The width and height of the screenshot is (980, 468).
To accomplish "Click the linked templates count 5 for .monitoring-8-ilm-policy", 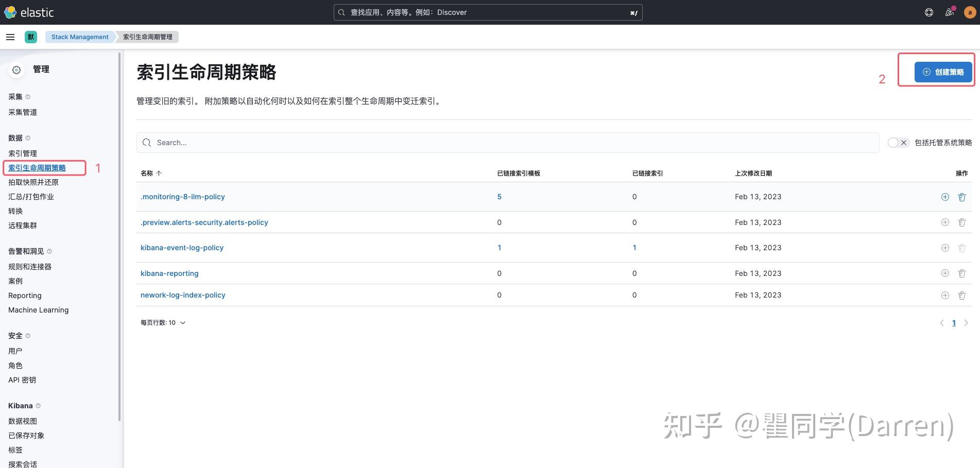I will coord(498,196).
